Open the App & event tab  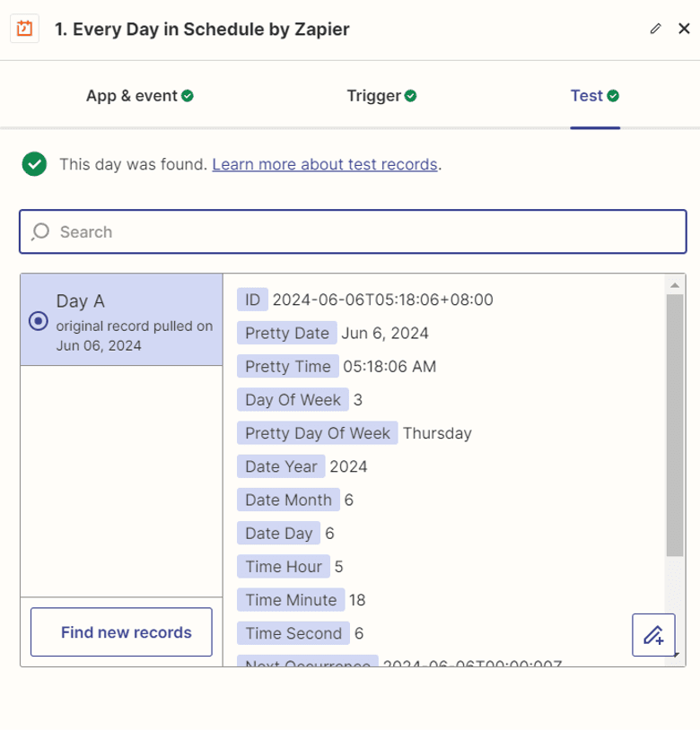tap(139, 96)
